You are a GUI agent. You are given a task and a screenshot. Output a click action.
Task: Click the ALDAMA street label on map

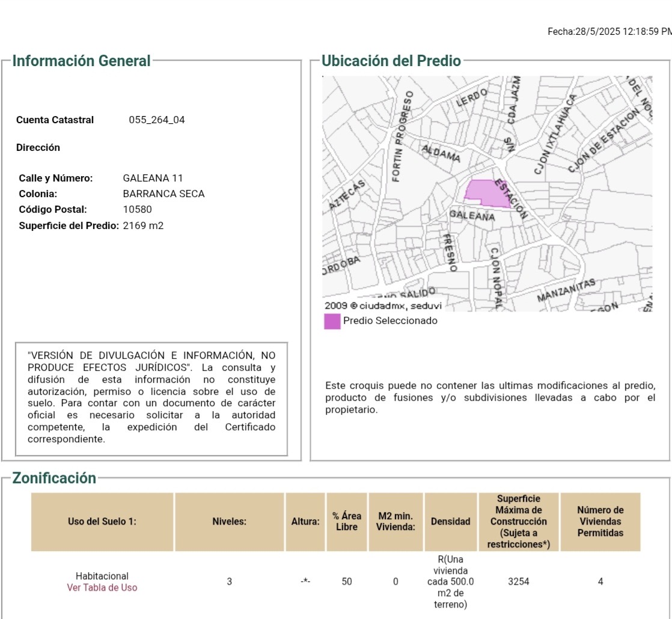tap(441, 153)
